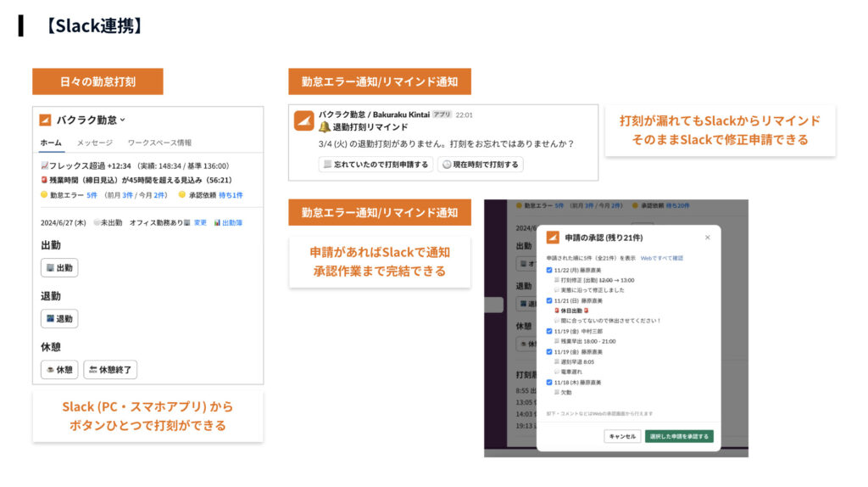Image resolution: width=868 pixels, height=487 pixels.
Task: Switch to the ホーム tab
Action: (51, 143)
